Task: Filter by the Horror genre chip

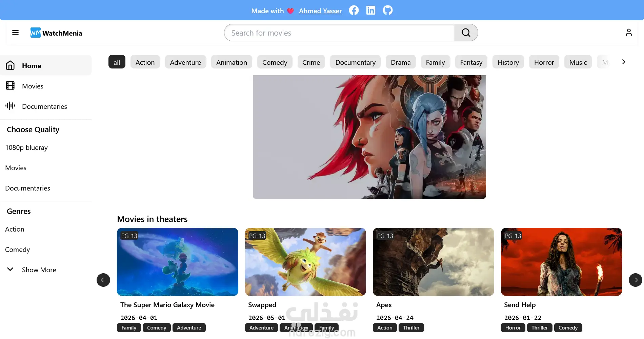Action: coord(544,62)
